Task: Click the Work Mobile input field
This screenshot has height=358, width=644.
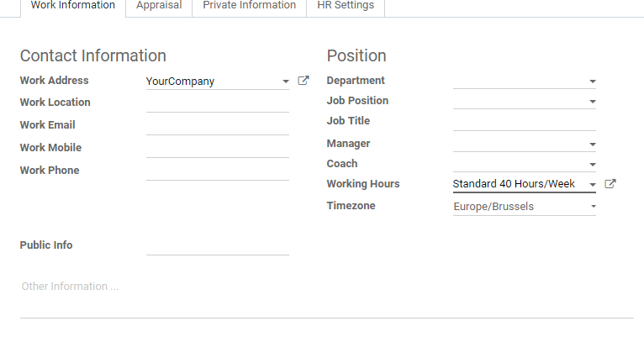Action: click(218, 148)
